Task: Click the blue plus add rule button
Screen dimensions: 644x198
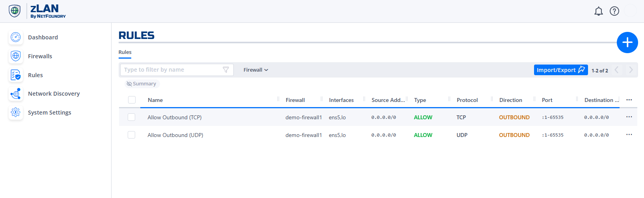Action: pos(627,43)
